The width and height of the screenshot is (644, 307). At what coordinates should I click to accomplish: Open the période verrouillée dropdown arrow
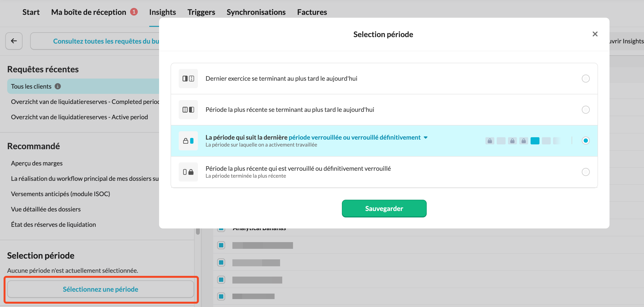(425, 138)
